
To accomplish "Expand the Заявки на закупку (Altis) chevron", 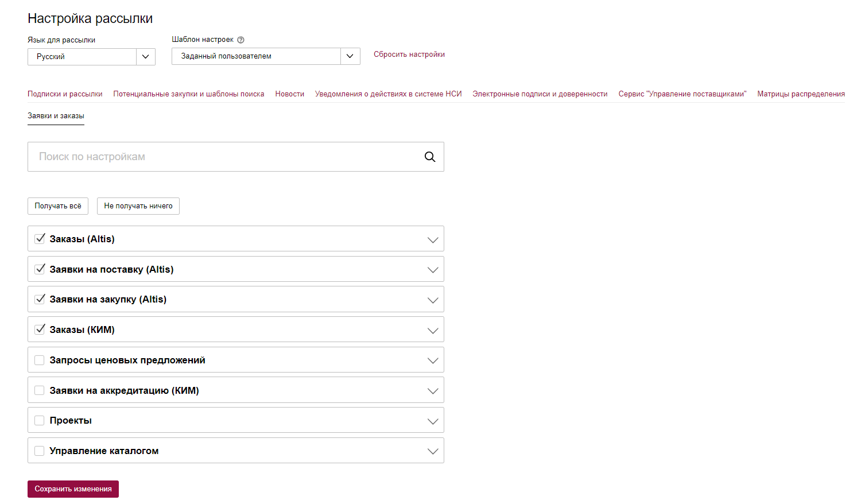I will (433, 300).
